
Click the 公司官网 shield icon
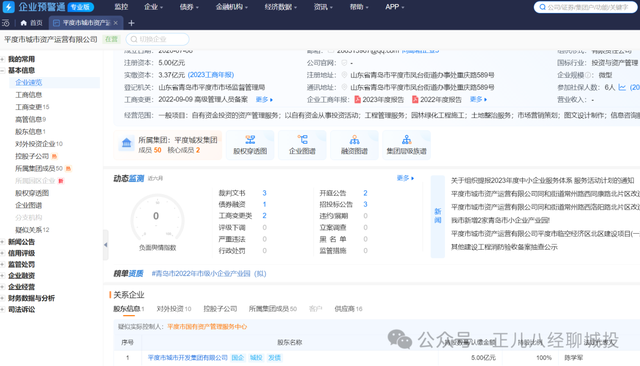tap(344, 63)
